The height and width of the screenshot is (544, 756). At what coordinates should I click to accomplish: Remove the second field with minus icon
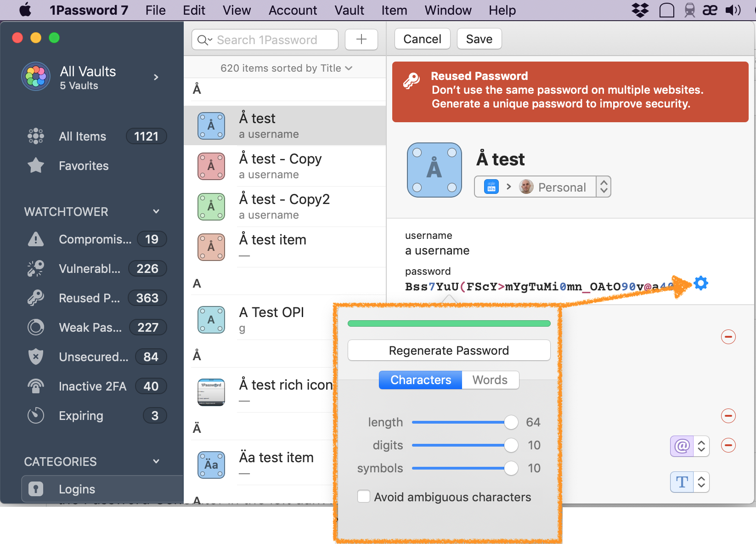[x=728, y=416]
